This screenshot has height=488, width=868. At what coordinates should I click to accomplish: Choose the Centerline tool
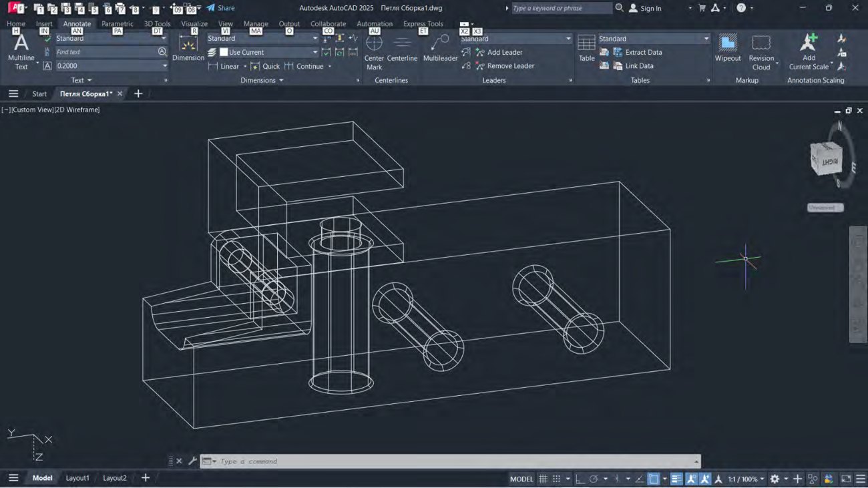click(x=402, y=48)
